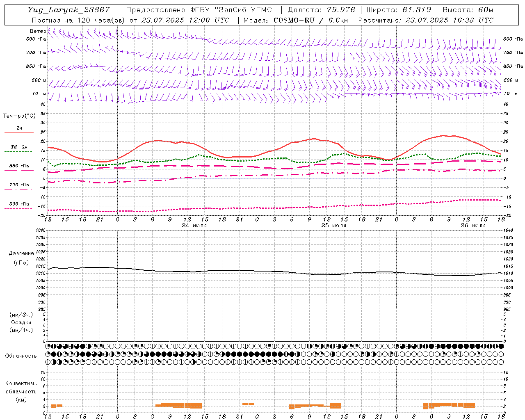The image size is (525, 420).
Task: Click the 24 июля date label
Action: [194, 226]
